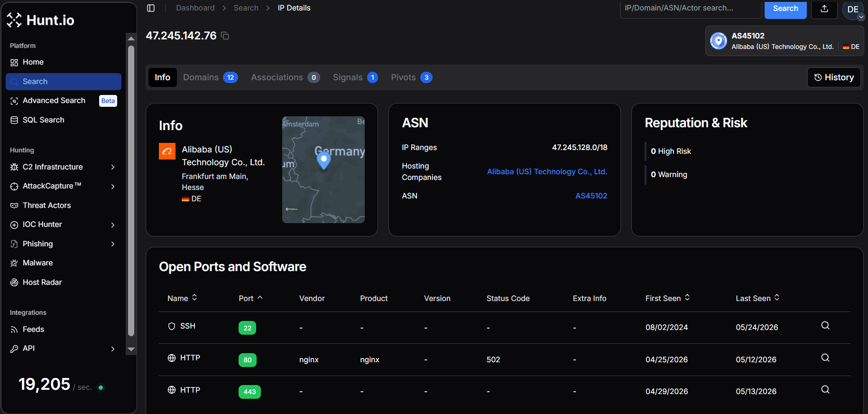Open the Alibaba hosting company link
The width and height of the screenshot is (868, 414).
coord(547,172)
